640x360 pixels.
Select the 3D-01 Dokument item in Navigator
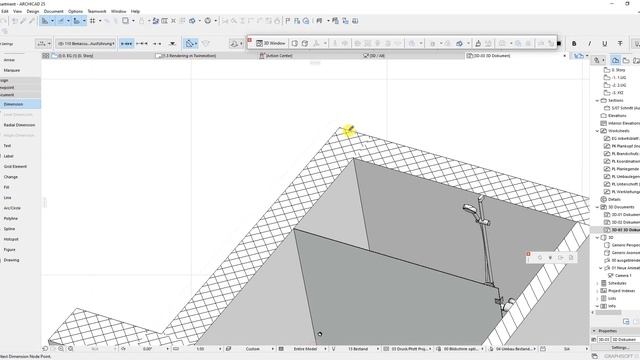[x=622, y=215]
